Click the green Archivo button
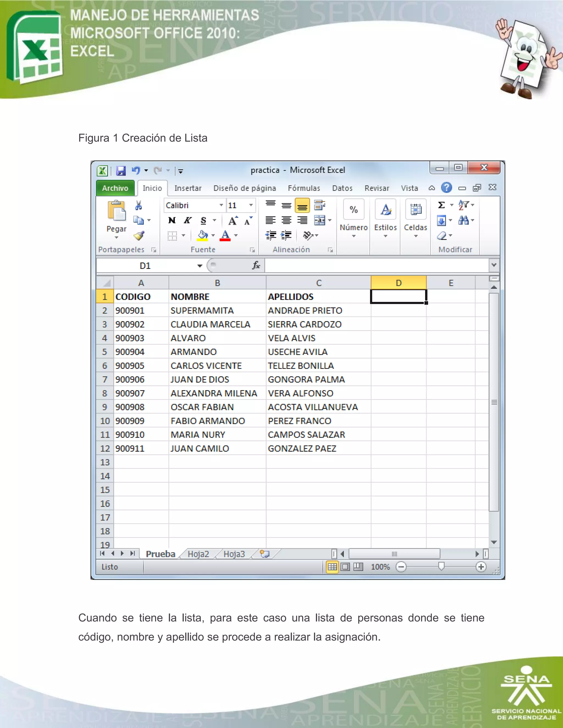563x728 pixels. [115, 188]
